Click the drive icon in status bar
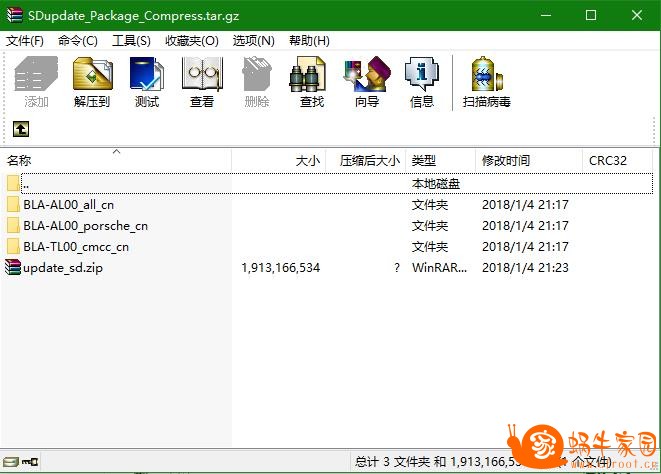The height and width of the screenshot is (474, 661). (x=10, y=461)
